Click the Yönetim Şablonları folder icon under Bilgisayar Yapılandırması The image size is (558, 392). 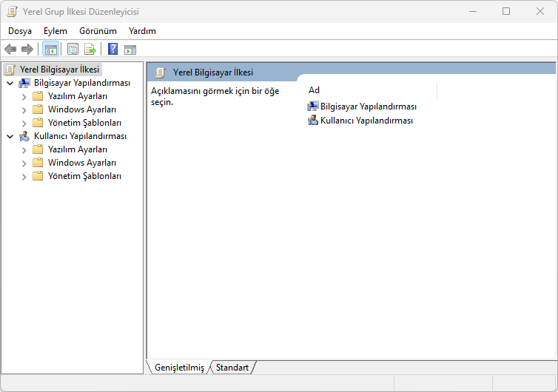point(38,122)
